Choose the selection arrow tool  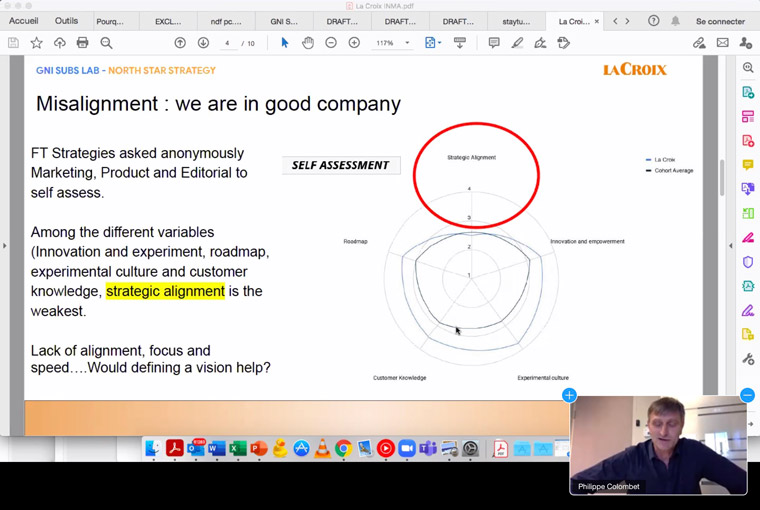pyautogui.click(x=285, y=43)
